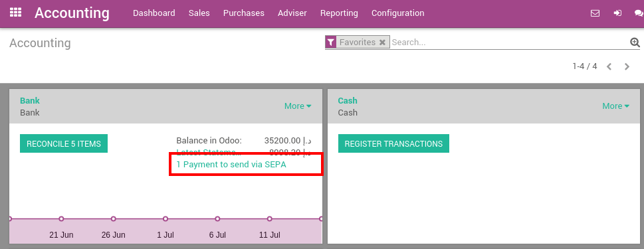Open the Sales menu
The height and width of the screenshot is (249, 644).
coord(199,13)
